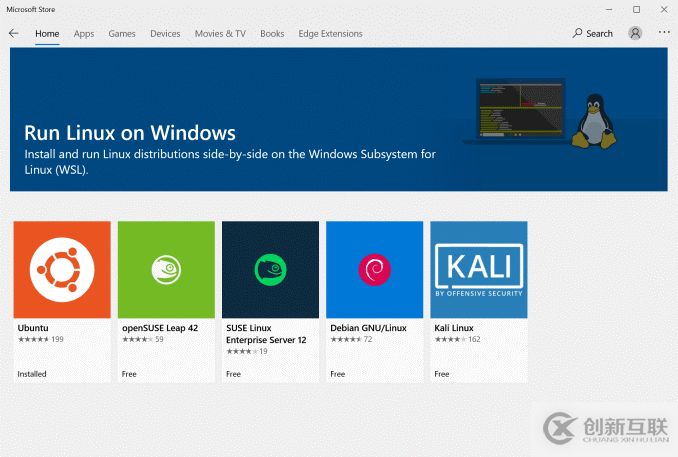678x457 pixels.
Task: Click the Kali Linux title text
Action: click(x=454, y=328)
